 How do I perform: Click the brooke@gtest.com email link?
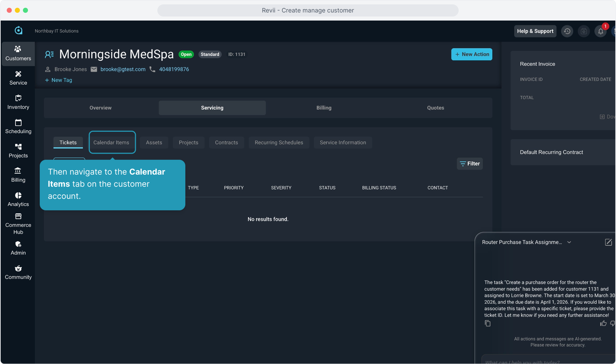tap(123, 69)
